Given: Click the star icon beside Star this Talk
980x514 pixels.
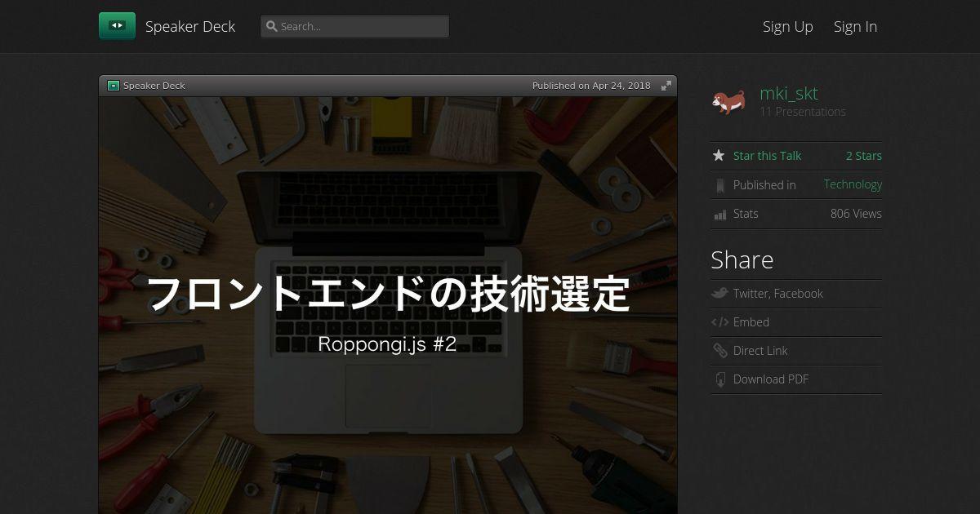Looking at the screenshot, I should coord(719,155).
